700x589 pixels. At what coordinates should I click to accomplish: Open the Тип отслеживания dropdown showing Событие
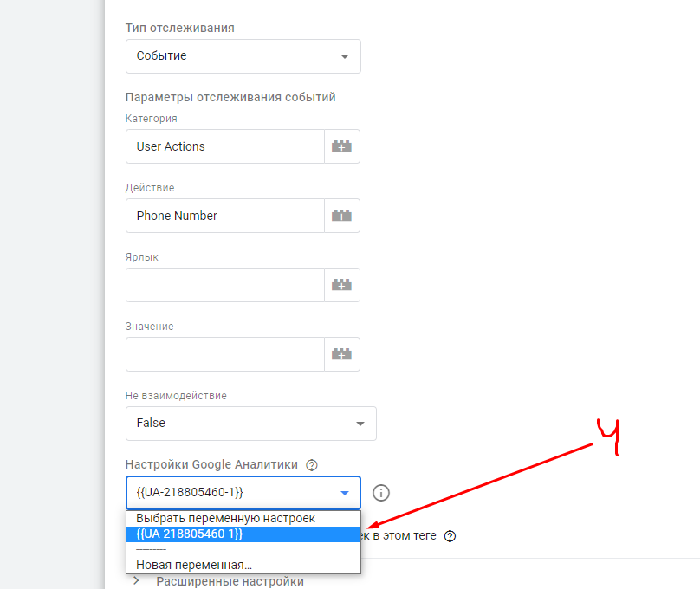coord(243,56)
